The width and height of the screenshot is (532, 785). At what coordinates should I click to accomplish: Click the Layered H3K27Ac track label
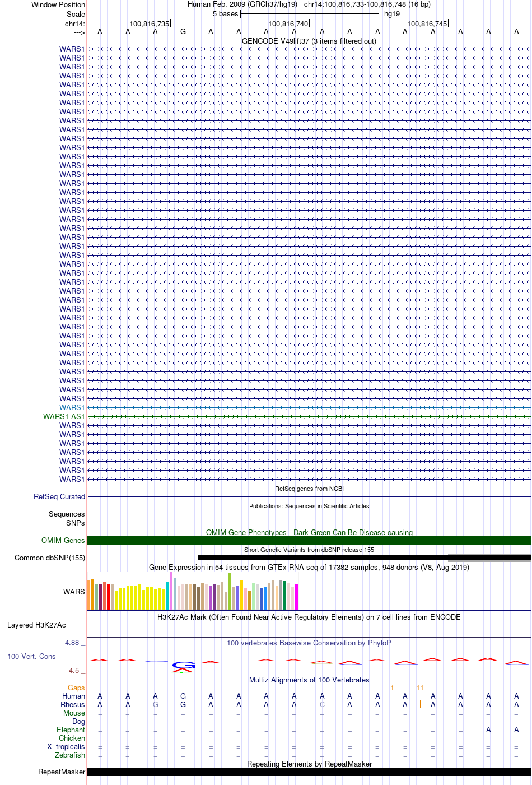coord(36,625)
